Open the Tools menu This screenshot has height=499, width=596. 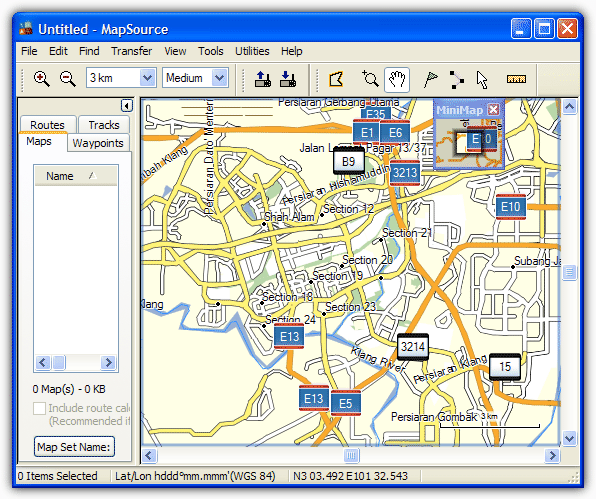coord(211,51)
